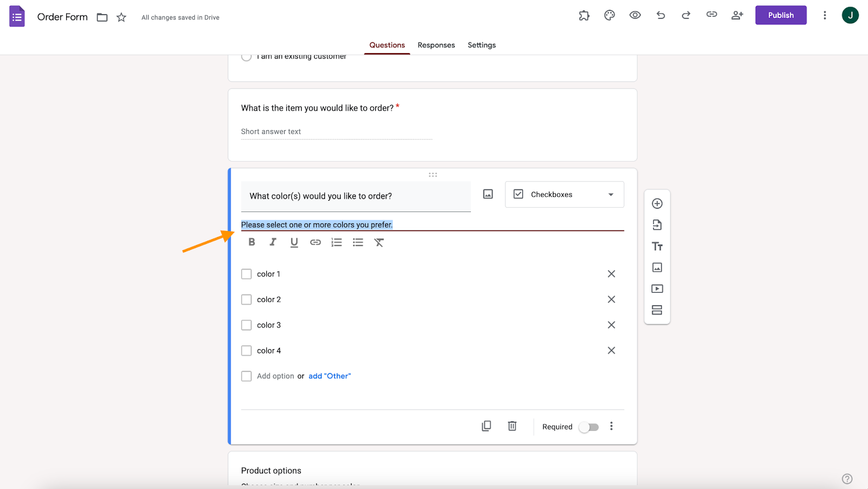Screen dimensions: 868x489
Task: Preview the form with eye icon
Action: click(x=635, y=15)
